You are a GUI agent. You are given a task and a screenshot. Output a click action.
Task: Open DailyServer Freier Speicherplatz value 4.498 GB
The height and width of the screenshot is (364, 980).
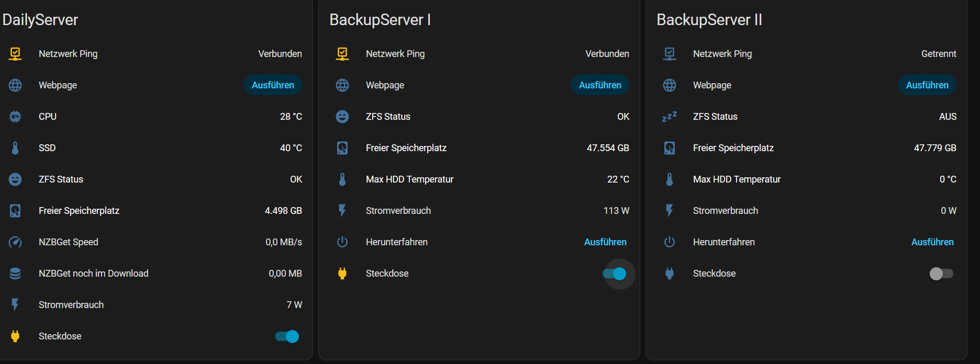(283, 211)
